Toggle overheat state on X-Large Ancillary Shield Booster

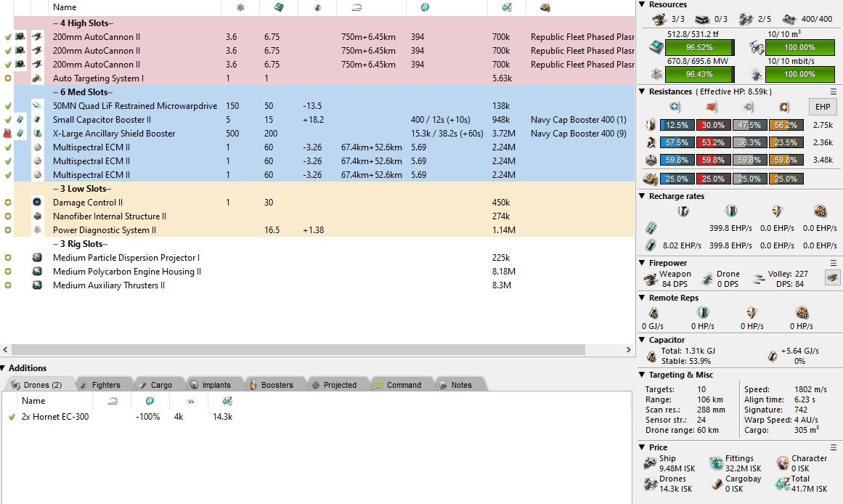(8, 134)
